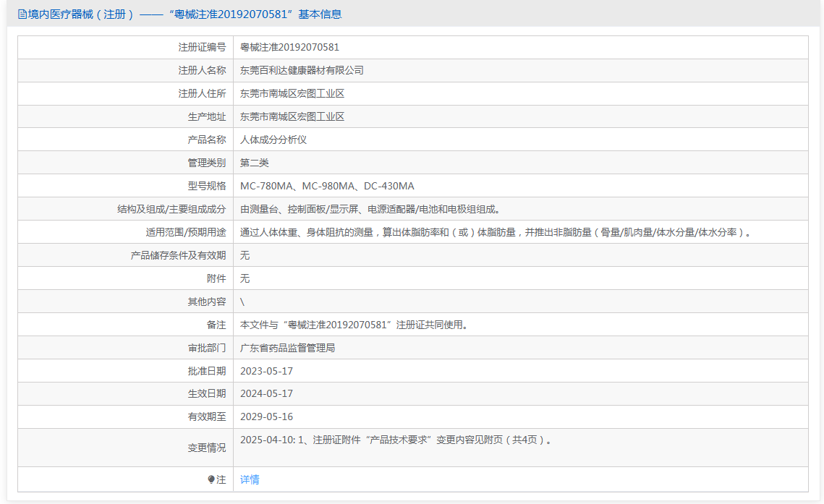Click 无 in the 附件 row
The image size is (824, 504).
245,278
